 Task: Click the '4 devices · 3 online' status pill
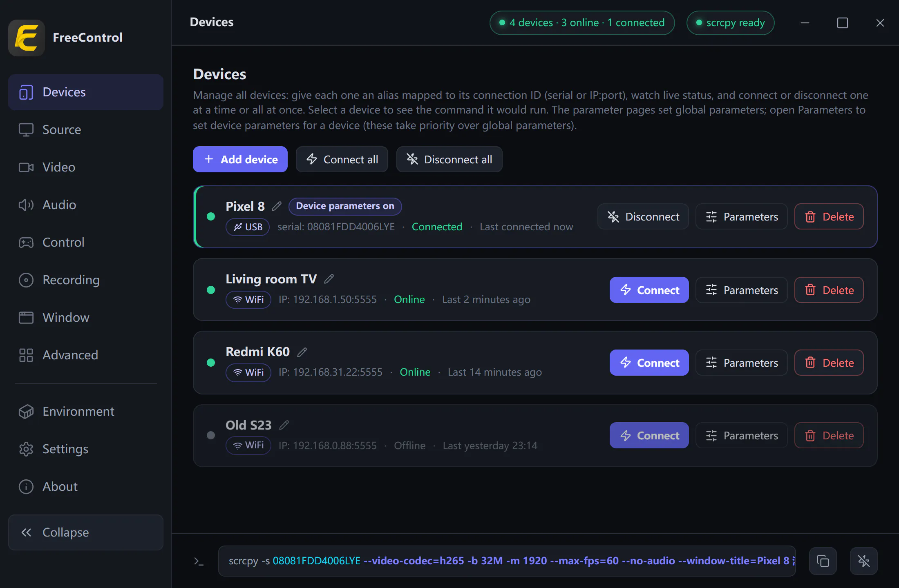(x=582, y=23)
